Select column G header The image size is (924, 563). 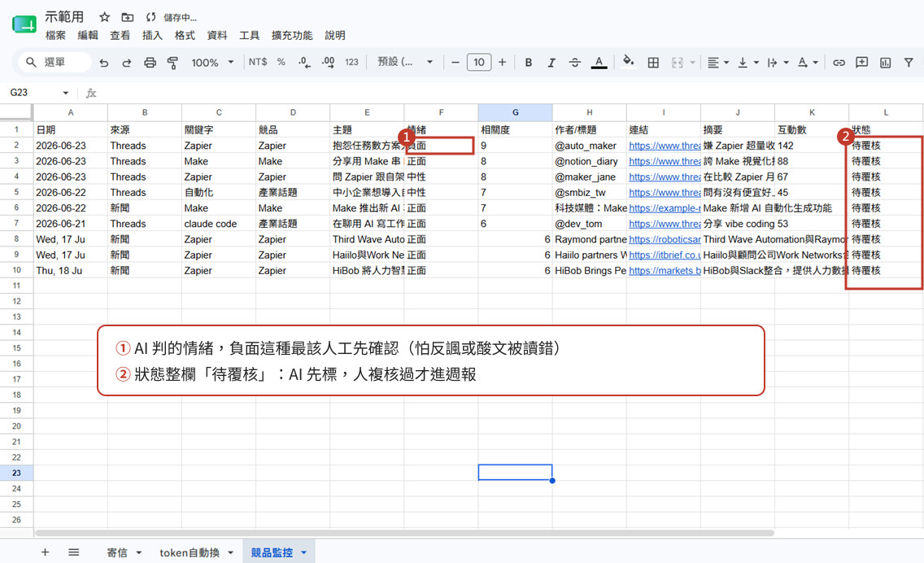(x=515, y=112)
